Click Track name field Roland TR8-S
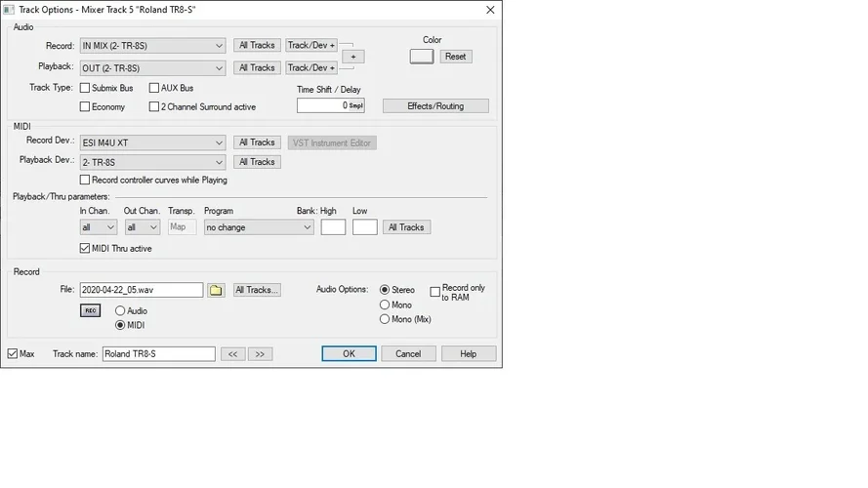Image resolution: width=868 pixels, height=488 pixels. 159,354
